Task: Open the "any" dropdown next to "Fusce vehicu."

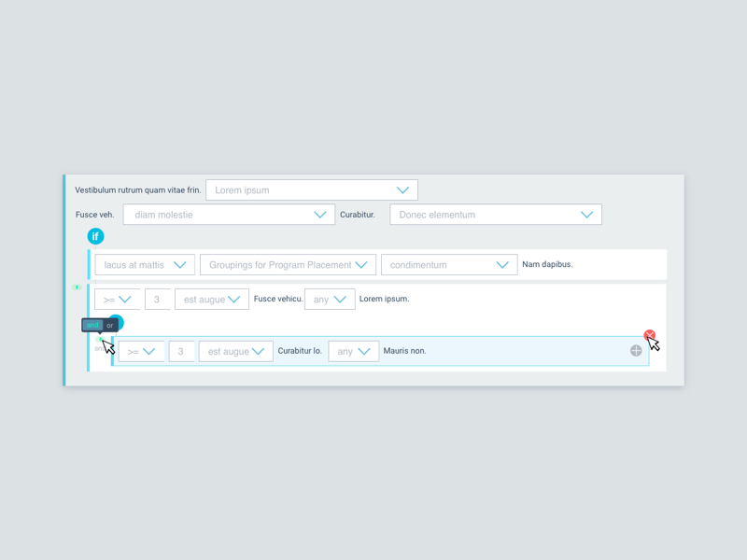Action: [329, 299]
